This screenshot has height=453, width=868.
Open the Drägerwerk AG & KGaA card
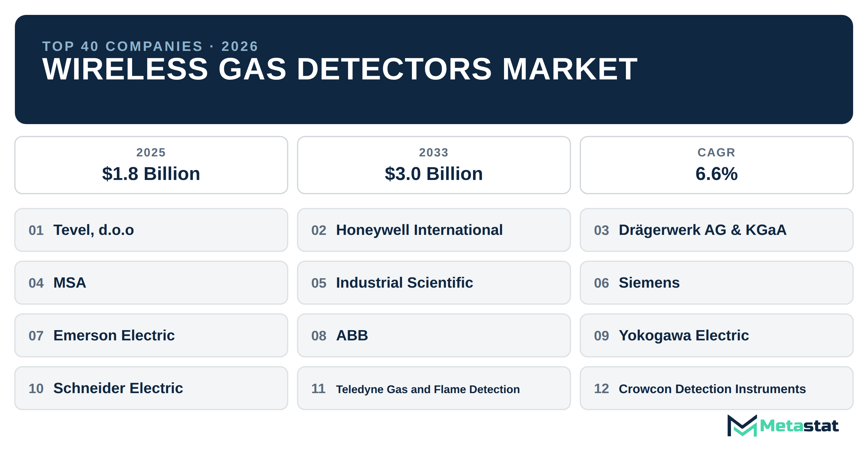click(x=716, y=230)
